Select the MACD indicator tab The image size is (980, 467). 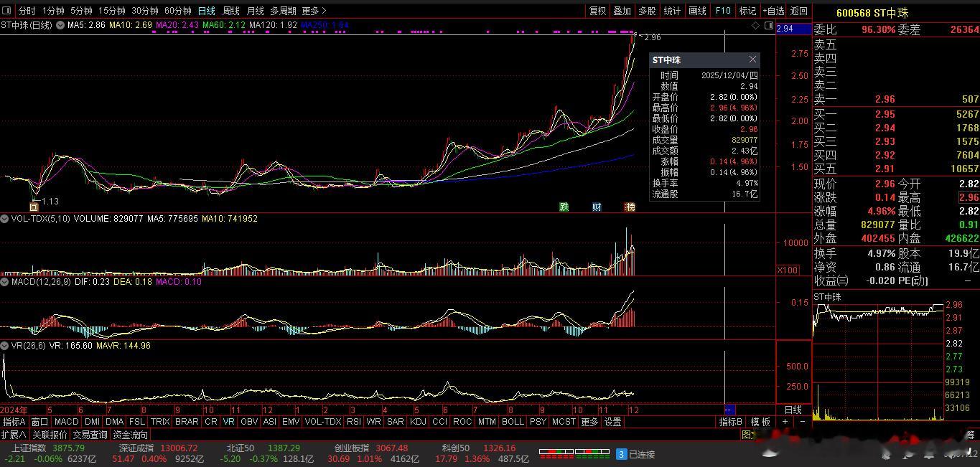(66, 422)
